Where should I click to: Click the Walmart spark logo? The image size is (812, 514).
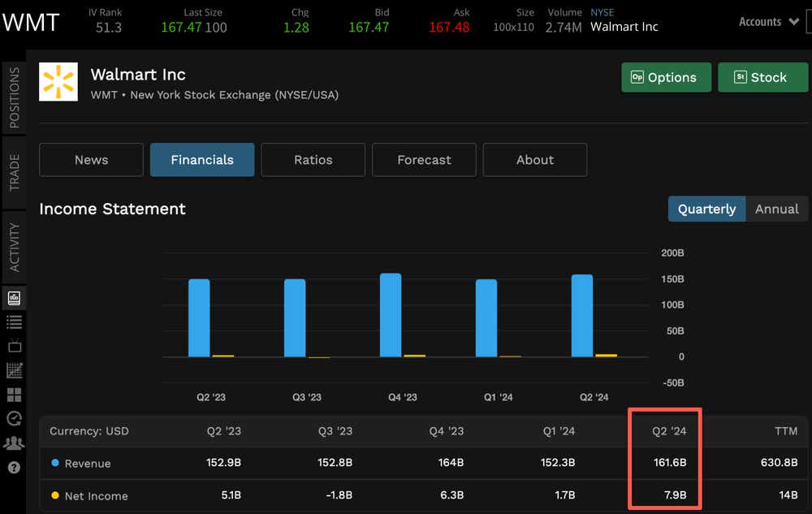[58, 82]
